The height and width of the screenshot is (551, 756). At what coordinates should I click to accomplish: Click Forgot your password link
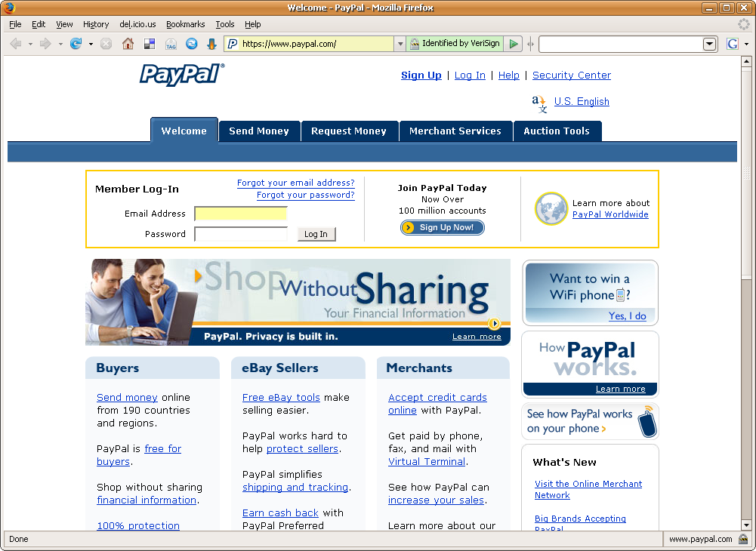(306, 195)
